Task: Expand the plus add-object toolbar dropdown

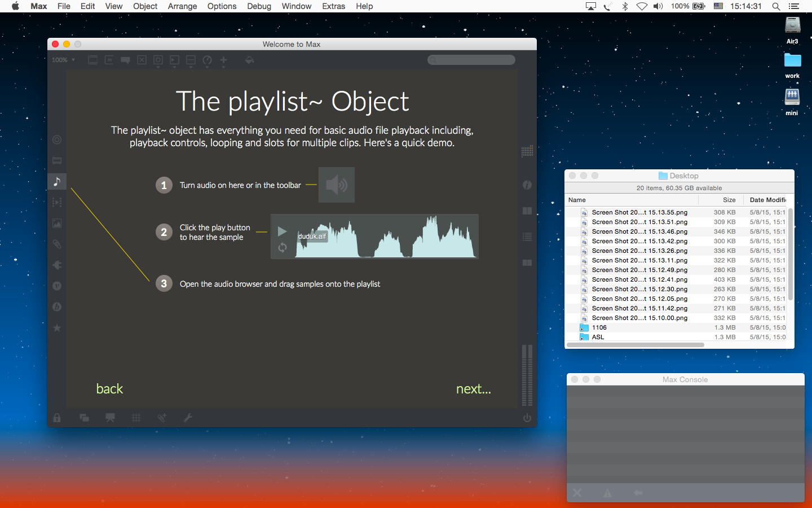Action: [x=223, y=61]
